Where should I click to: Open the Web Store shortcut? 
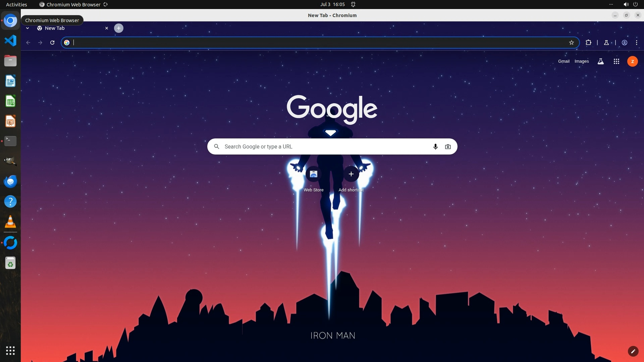[x=314, y=174]
